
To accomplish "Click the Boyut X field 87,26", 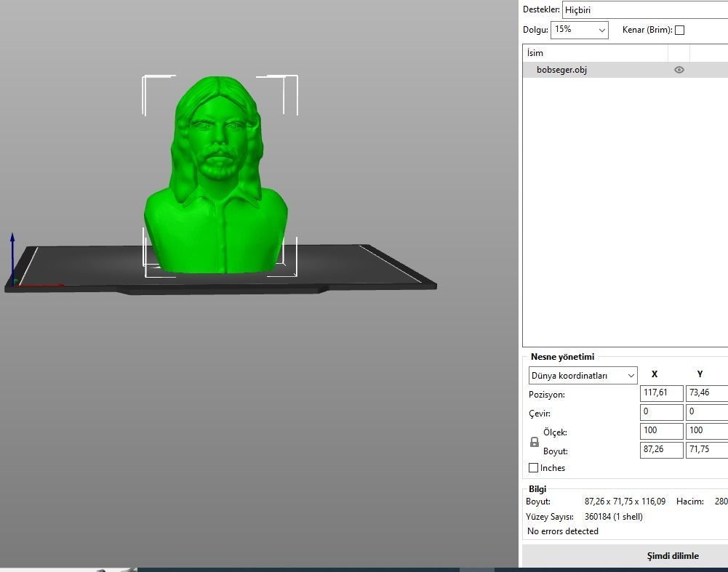I will point(662,450).
